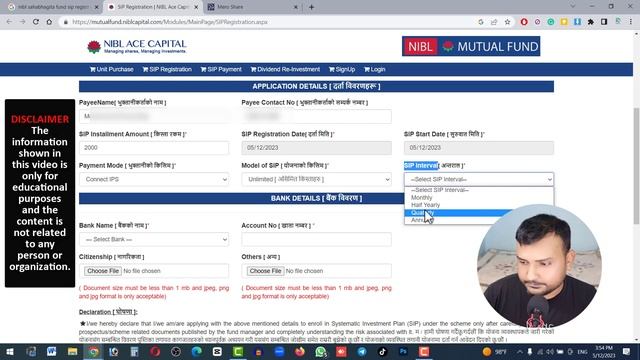Go back to the previous page
640x360 pixels.
[x=9, y=22]
